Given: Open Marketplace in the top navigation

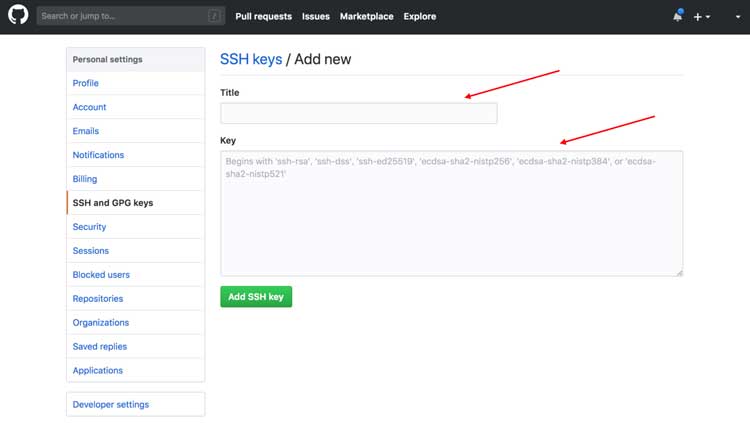Looking at the screenshot, I should (366, 16).
